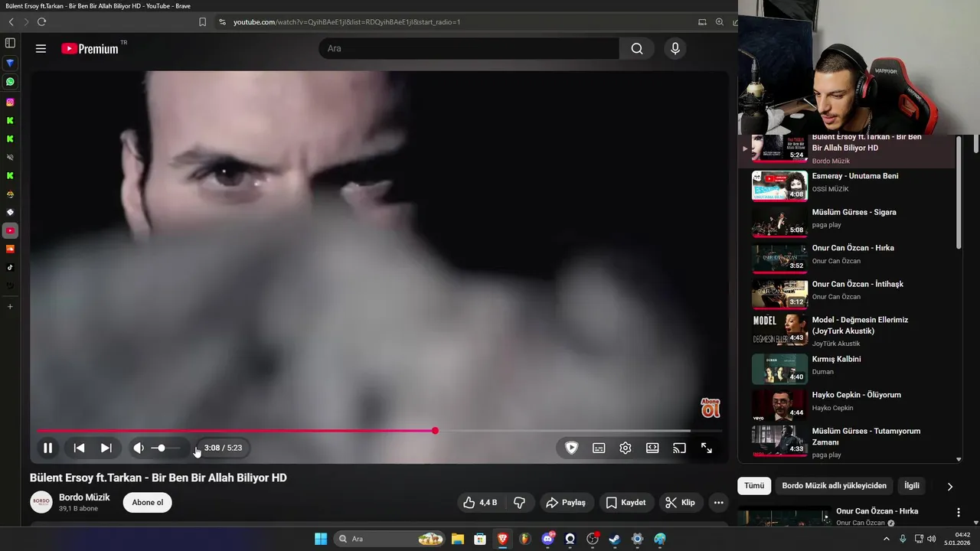Bookmark this page in Brave
Image resolution: width=980 pixels, height=551 pixels.
(x=202, y=22)
